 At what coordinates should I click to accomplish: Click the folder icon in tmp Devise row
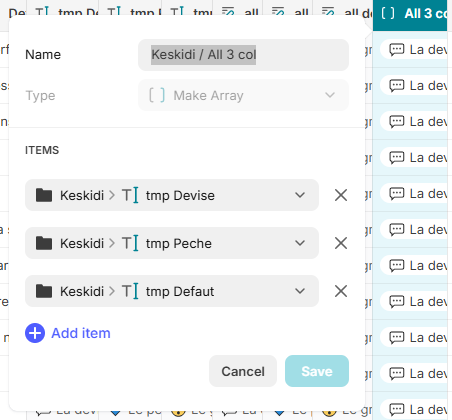(44, 195)
